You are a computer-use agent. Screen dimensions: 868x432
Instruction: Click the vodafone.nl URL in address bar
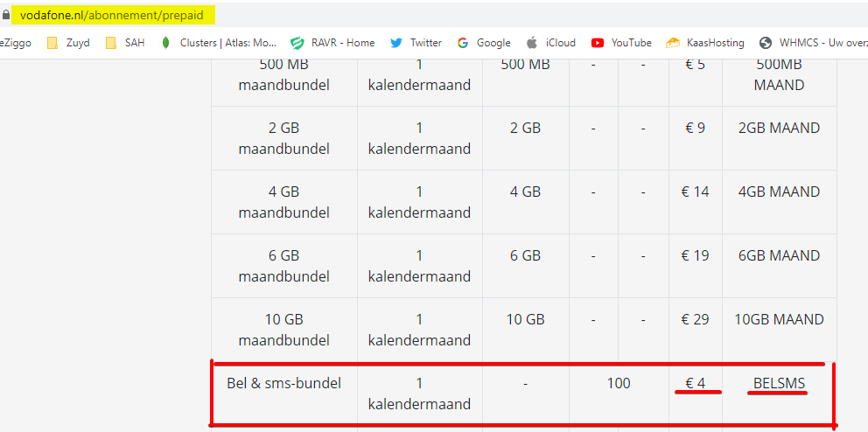click(114, 16)
